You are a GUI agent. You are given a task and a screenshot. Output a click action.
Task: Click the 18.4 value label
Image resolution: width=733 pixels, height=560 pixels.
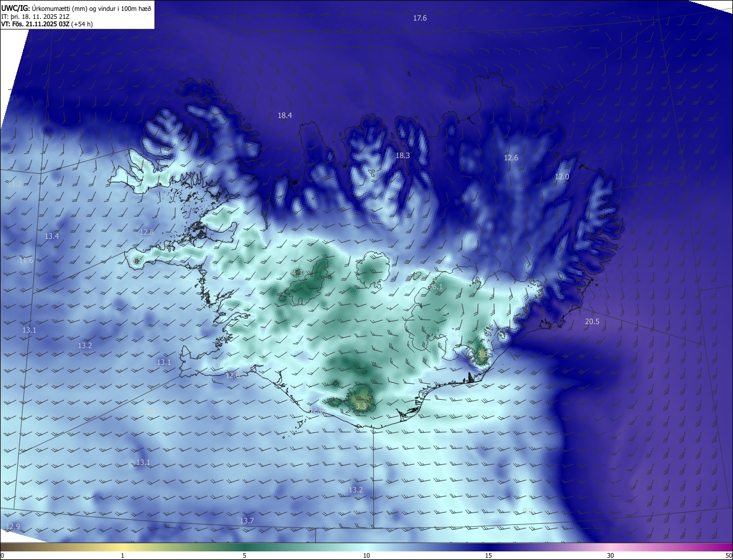[285, 116]
